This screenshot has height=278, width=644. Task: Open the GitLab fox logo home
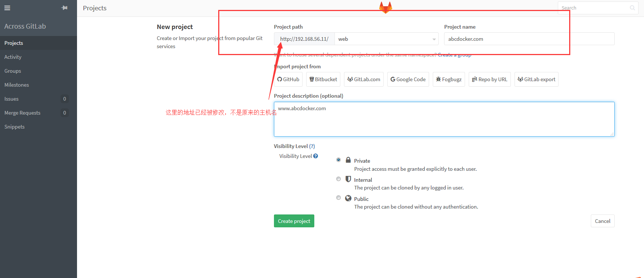click(x=385, y=7)
